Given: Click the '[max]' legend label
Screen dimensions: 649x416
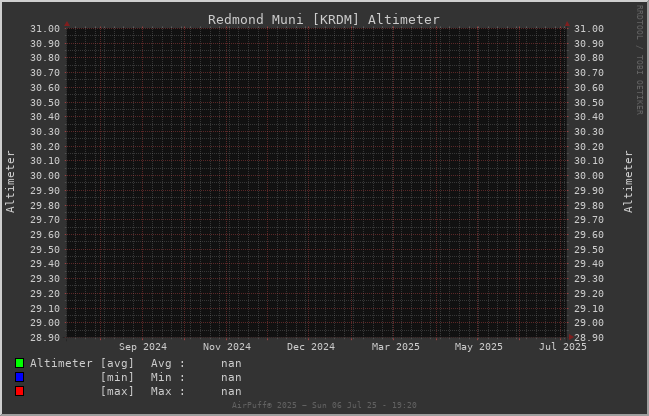Looking at the screenshot, I should click(x=117, y=392).
